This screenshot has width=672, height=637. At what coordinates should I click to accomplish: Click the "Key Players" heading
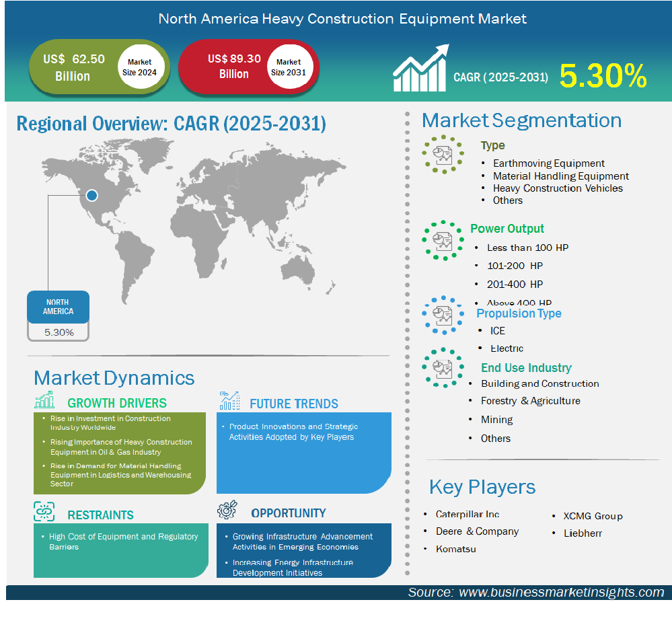pyautogui.click(x=482, y=487)
